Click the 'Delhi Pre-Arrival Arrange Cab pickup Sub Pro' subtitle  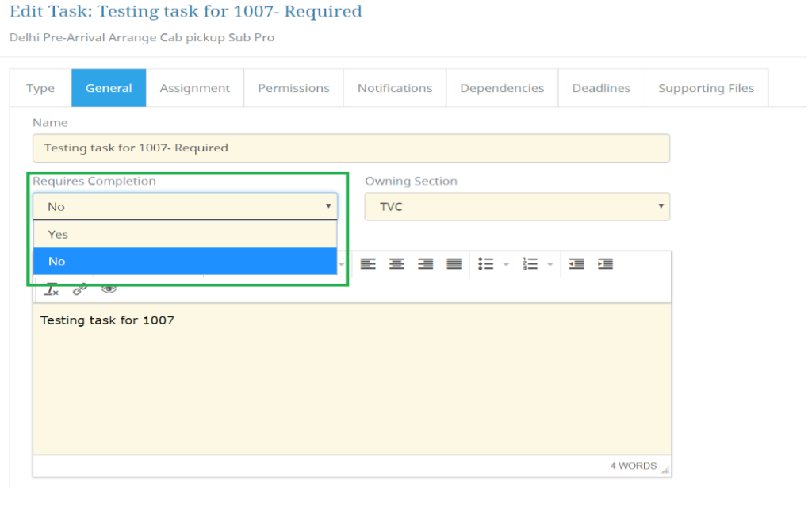tap(142, 38)
